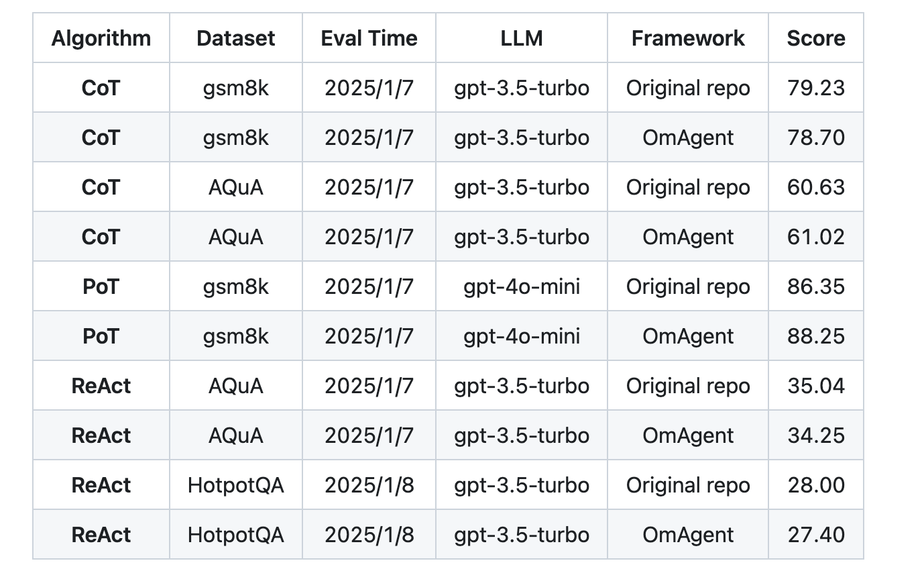The height and width of the screenshot is (569, 924).
Task: Click the 78.70 score cell
Action: (816, 138)
